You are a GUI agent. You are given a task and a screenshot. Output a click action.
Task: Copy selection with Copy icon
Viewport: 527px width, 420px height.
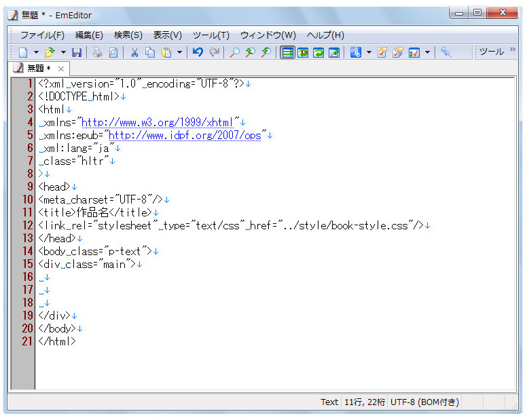(150, 52)
